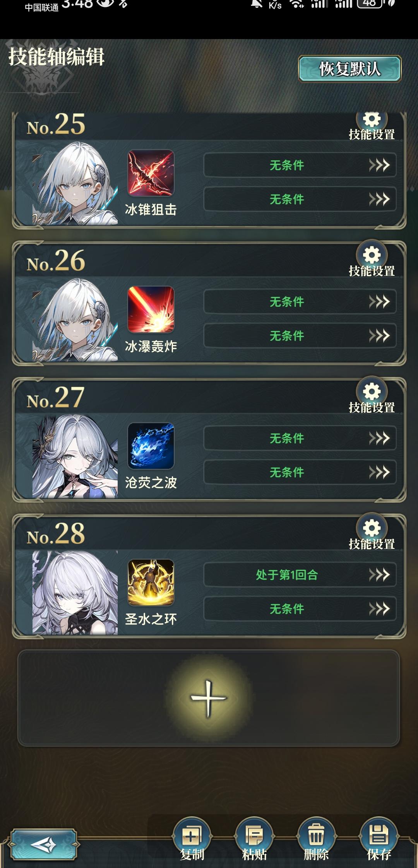Click the 复制 copy icon
418x868 pixels.
pyautogui.click(x=192, y=836)
